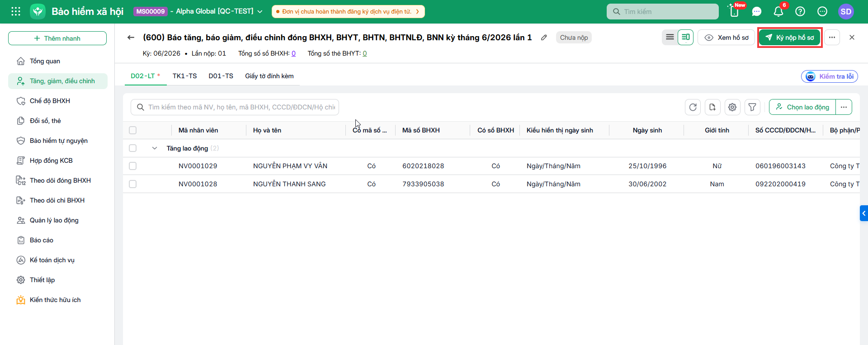Screen dimensions: 868x345
Task: Click the Thiết lập gear sidebar icon
Action: click(x=21, y=280)
